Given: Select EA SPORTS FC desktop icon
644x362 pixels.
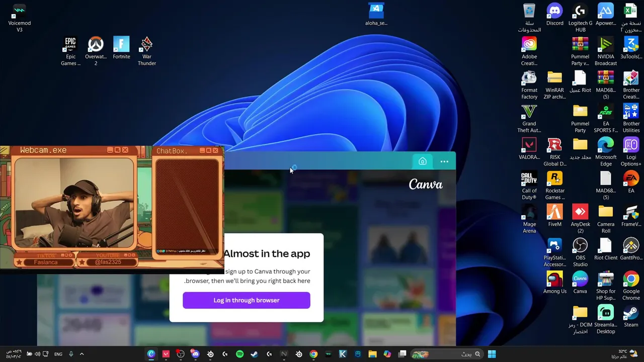Looking at the screenshot, I should [x=606, y=119].
